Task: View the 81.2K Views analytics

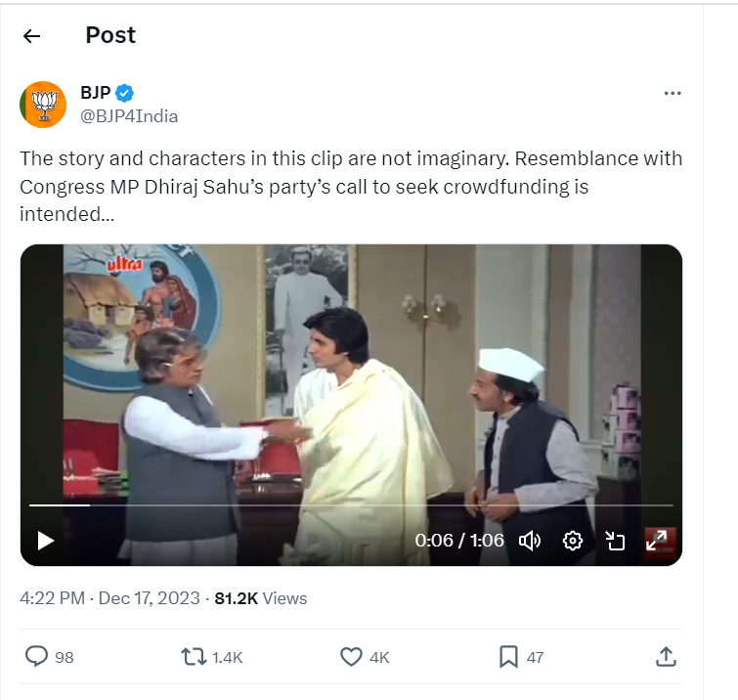Action: coord(261,598)
